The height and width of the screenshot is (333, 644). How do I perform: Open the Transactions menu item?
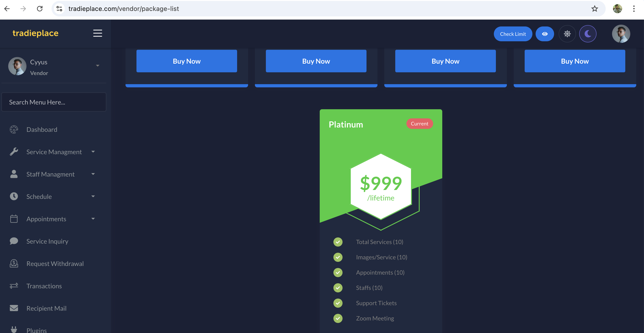click(x=44, y=286)
